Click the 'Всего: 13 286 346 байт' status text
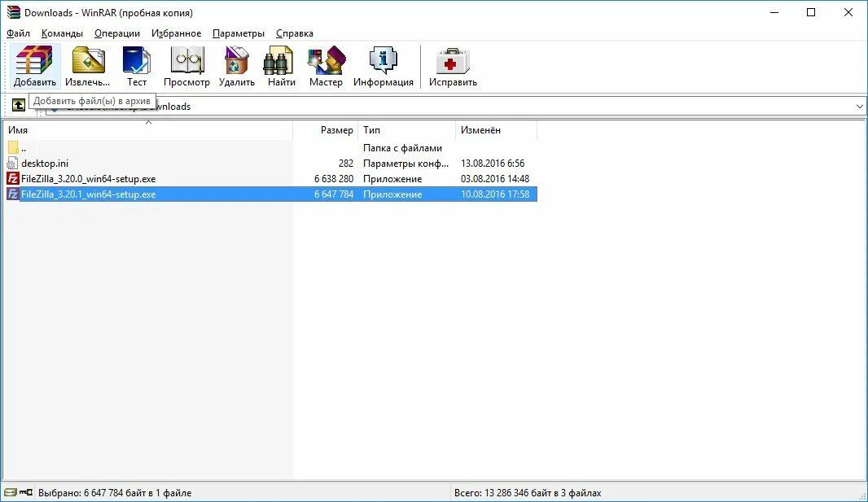 [528, 492]
